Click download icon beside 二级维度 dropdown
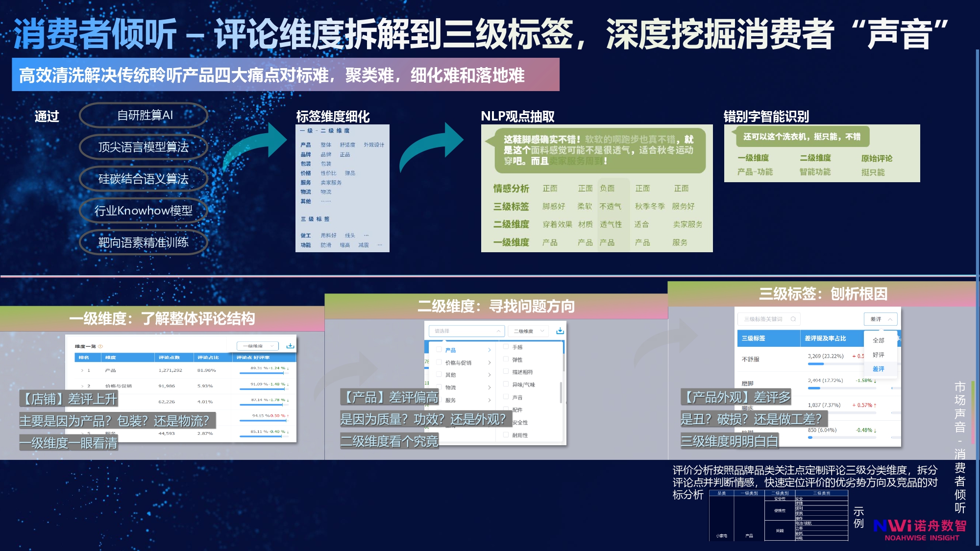Screen dimensions: 980x551 560,331
